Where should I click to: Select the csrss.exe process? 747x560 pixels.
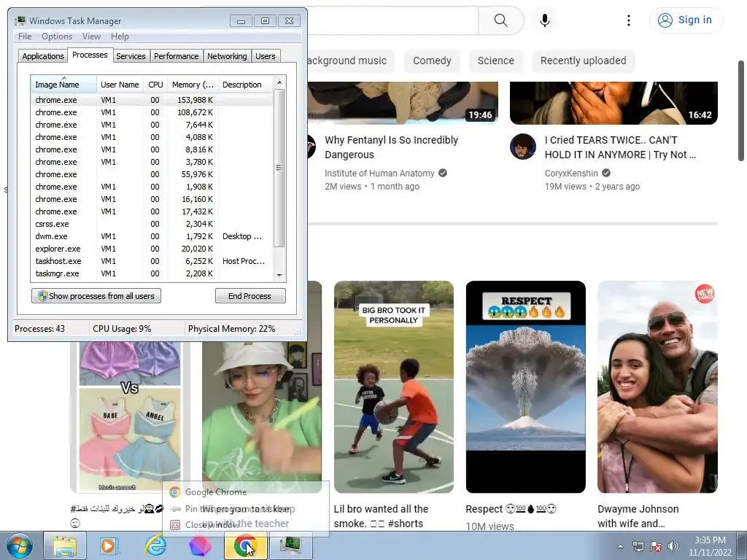(152, 224)
